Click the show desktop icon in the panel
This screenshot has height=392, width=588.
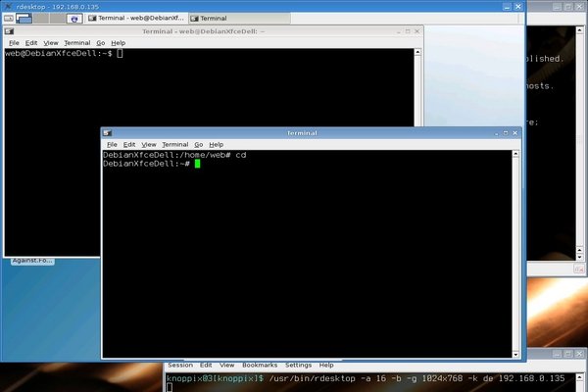[10, 18]
